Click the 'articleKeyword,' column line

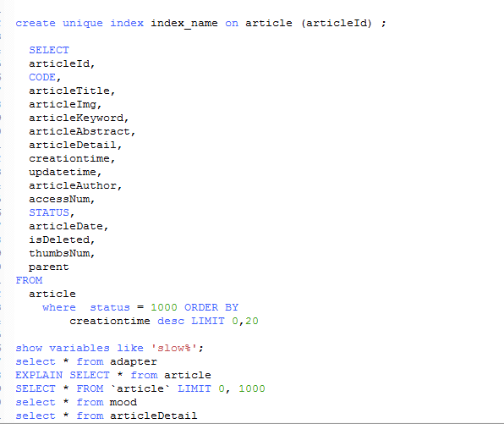79,118
